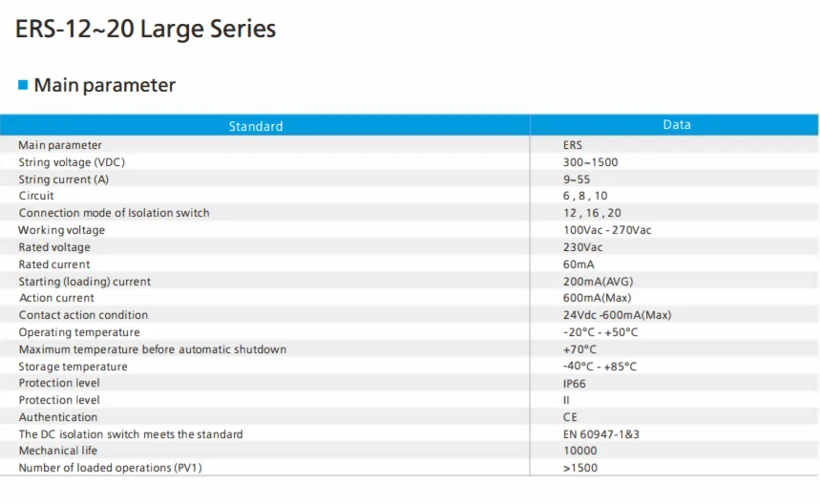Click the Connection mode of Isolation switch label
Screen dimensions: 820x504
pos(114,213)
